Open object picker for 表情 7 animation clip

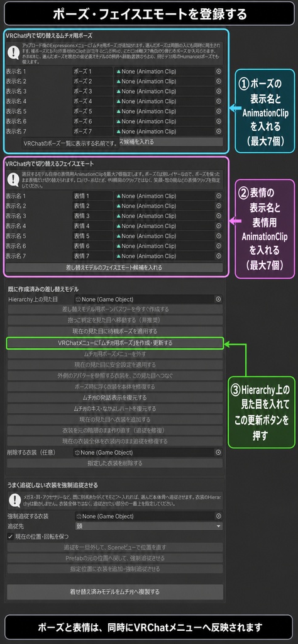click(218, 256)
